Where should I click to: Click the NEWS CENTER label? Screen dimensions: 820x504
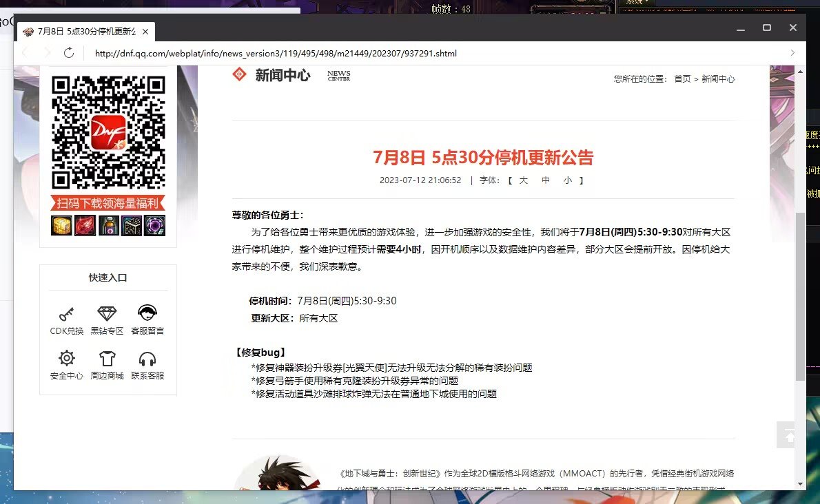[339, 76]
